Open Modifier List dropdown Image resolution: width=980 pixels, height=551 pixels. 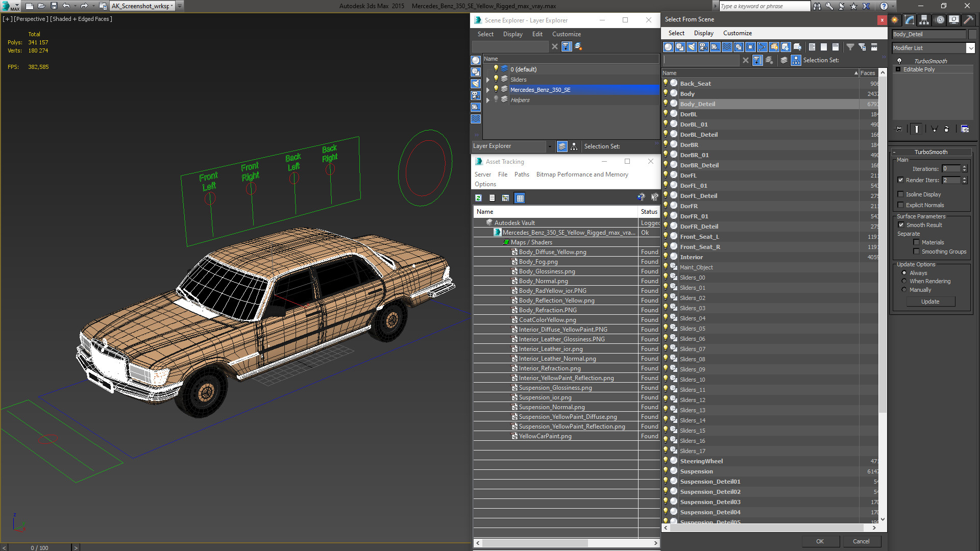click(970, 48)
